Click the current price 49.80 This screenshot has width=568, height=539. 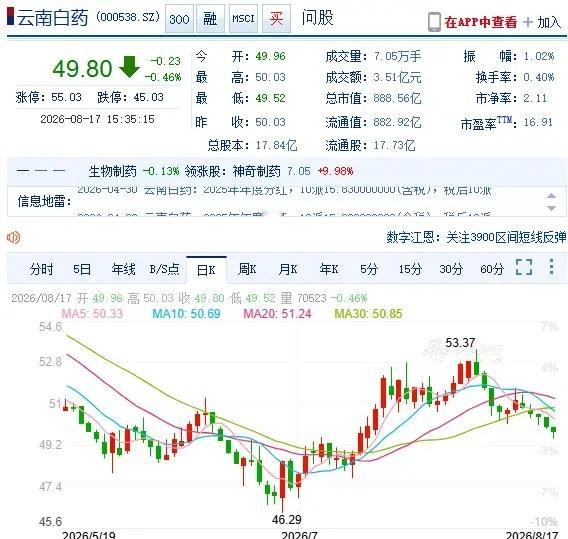pos(82,68)
